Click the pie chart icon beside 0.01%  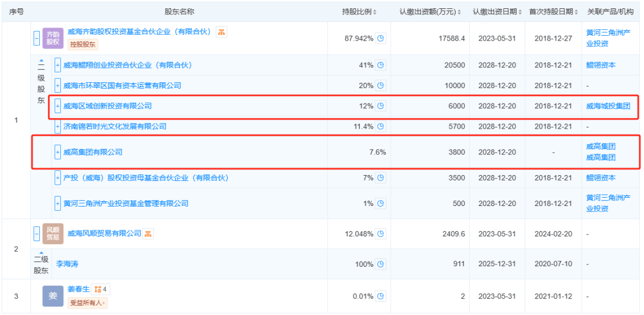(381, 296)
